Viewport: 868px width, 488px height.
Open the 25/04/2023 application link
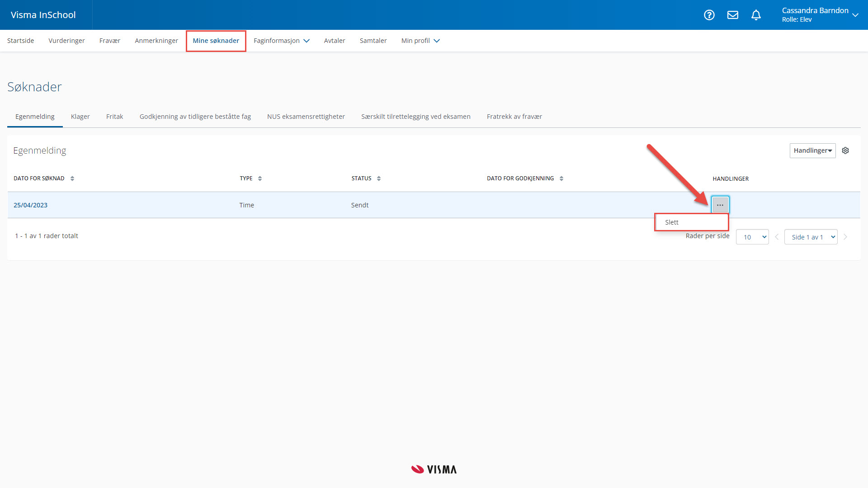(x=30, y=205)
